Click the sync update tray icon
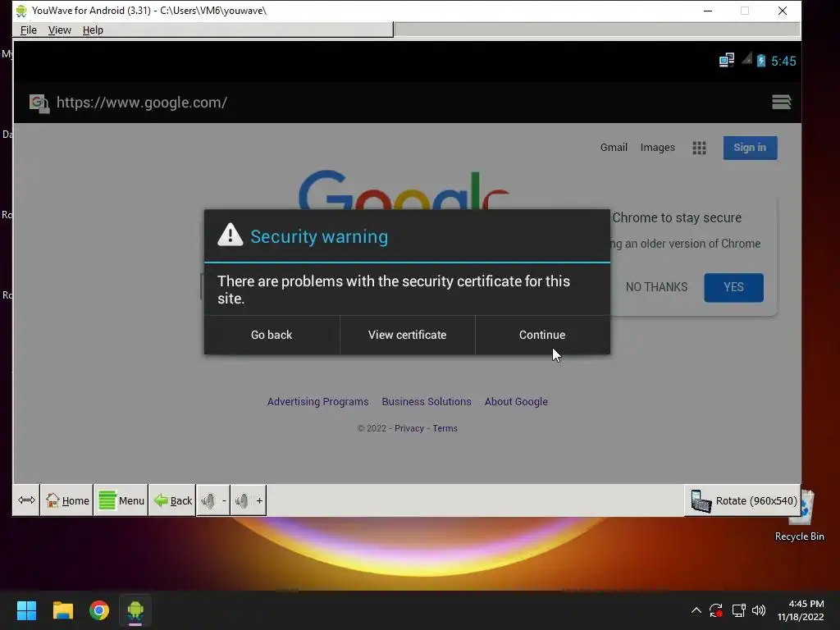 (x=715, y=610)
